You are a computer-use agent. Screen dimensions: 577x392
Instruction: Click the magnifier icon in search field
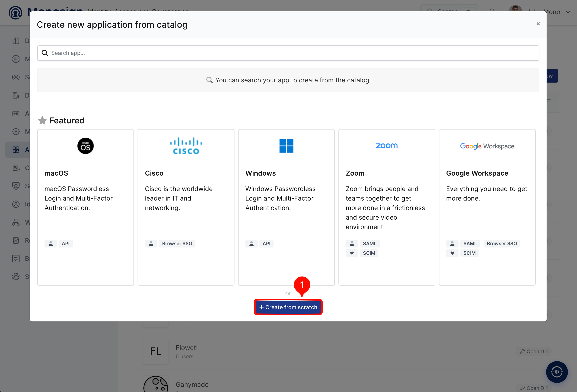[45, 53]
